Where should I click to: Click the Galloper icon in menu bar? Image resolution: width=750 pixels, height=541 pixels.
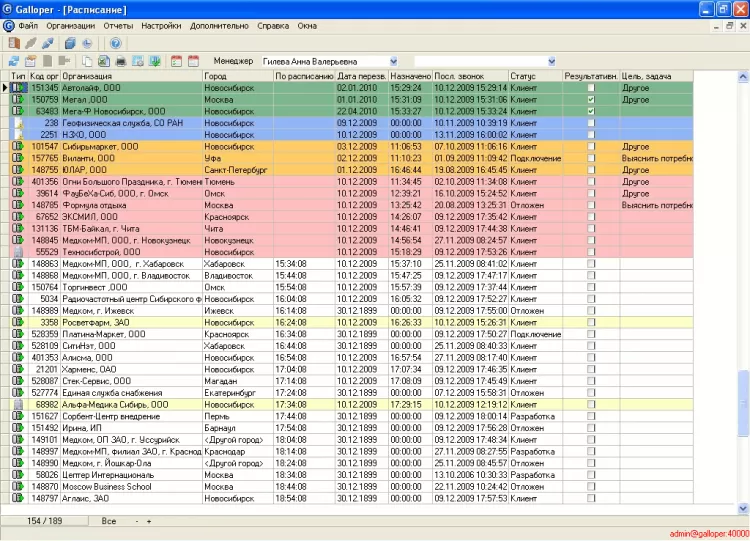coord(9,26)
